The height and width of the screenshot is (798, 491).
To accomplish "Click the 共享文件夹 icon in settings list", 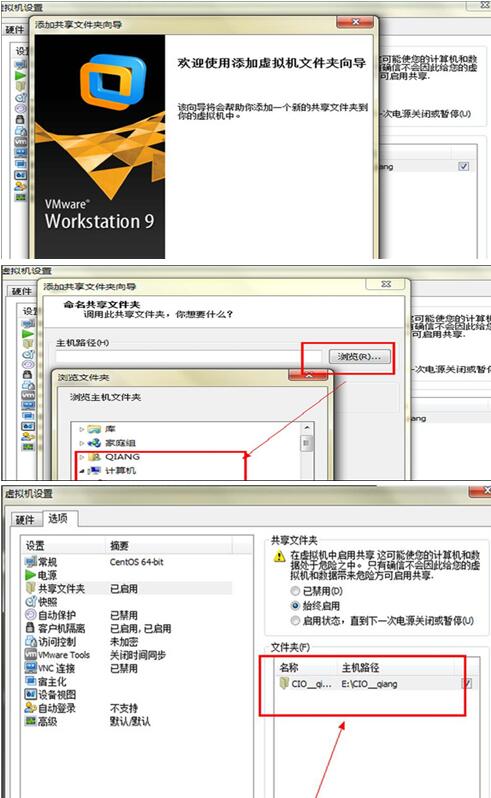I will point(31,588).
